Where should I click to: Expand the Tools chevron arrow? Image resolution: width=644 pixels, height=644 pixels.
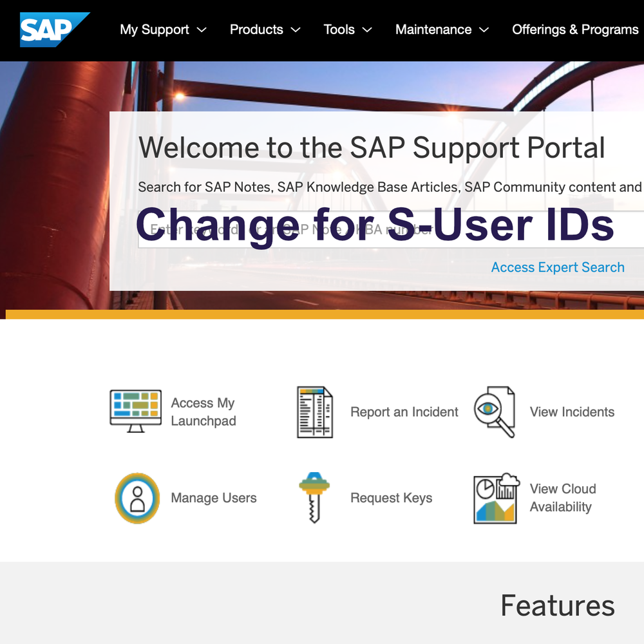tap(367, 30)
